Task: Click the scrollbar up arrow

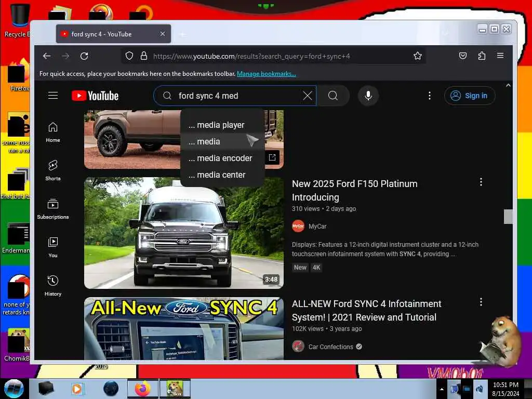Action: [x=508, y=86]
